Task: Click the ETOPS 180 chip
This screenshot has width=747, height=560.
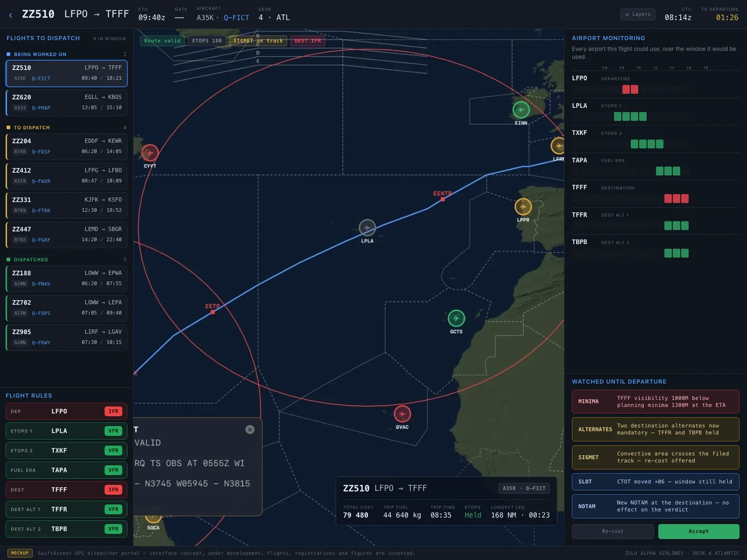Action: [x=207, y=41]
